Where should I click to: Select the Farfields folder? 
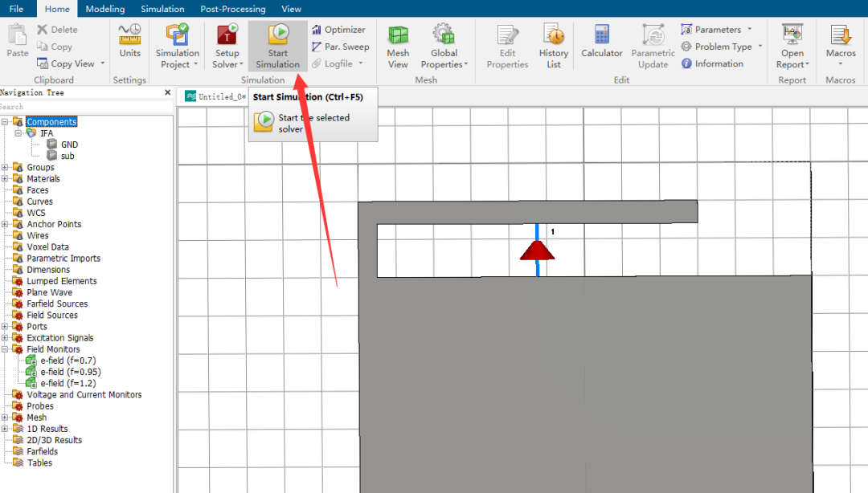click(x=42, y=451)
